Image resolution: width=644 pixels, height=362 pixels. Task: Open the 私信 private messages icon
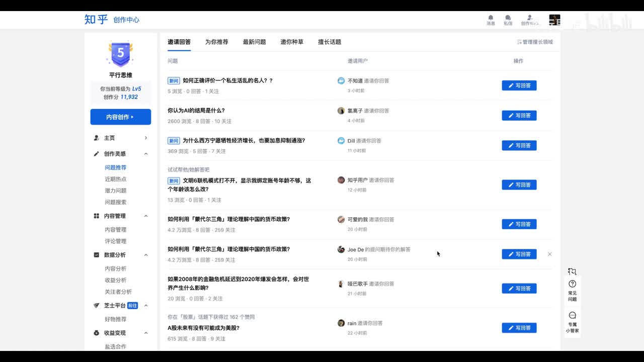coord(508,18)
